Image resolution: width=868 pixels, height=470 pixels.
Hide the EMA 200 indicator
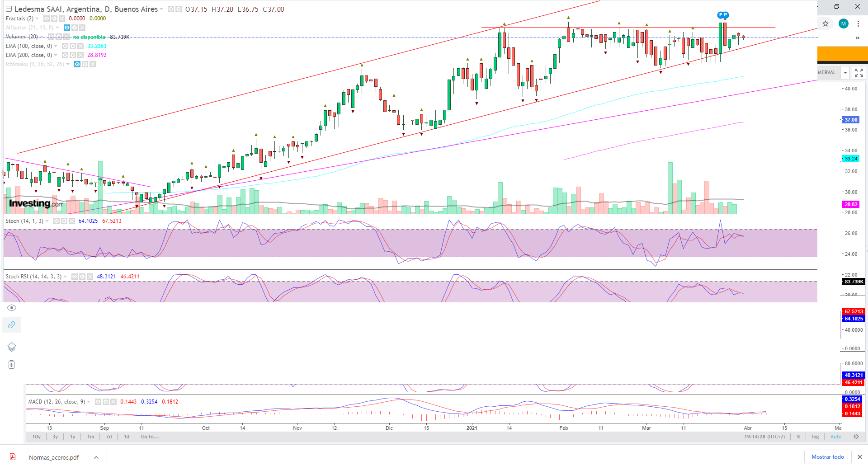pos(65,55)
